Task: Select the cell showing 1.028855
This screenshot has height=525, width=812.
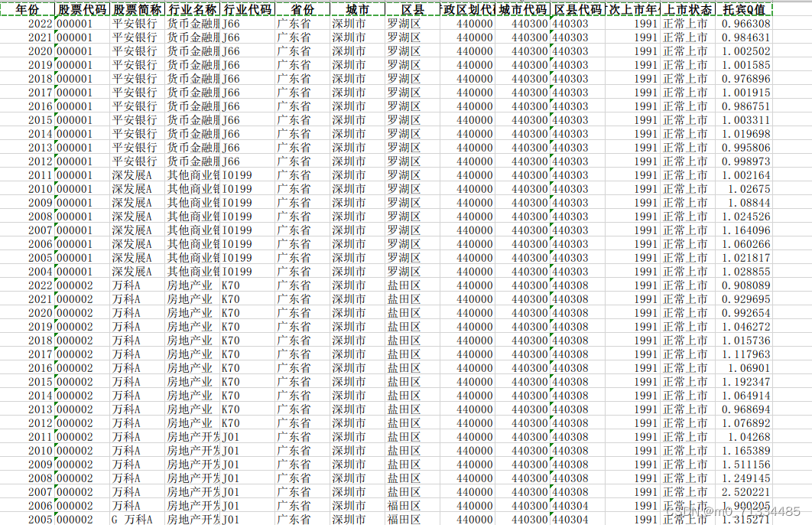Action: pyautogui.click(x=744, y=272)
